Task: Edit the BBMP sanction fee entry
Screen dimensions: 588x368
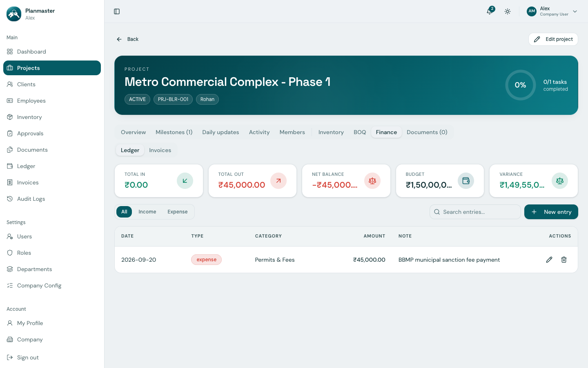Action: (549, 260)
